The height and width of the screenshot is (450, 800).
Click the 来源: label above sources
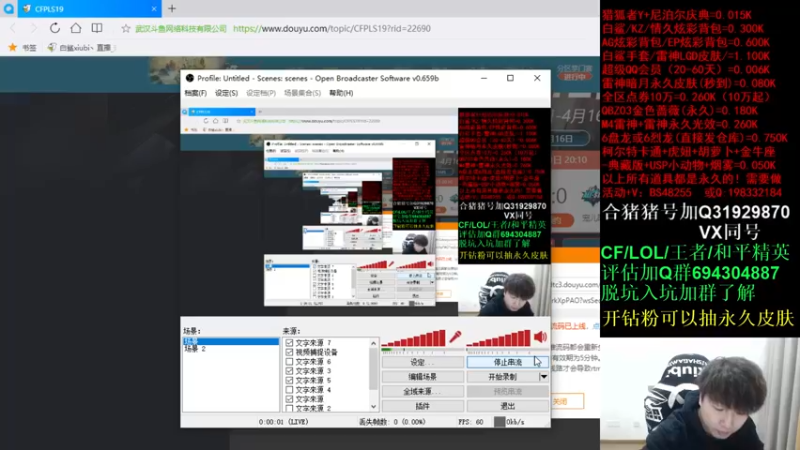(x=291, y=331)
